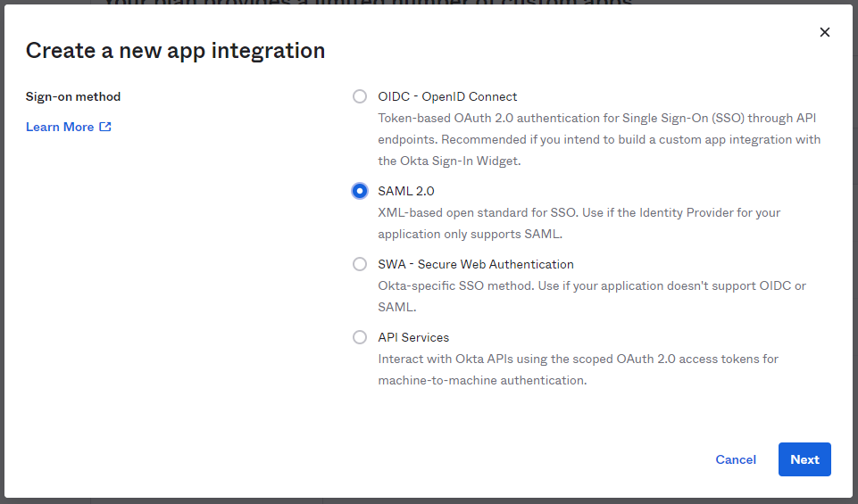Image resolution: width=858 pixels, height=504 pixels.
Task: Cancel the new app integration
Action: 736,459
